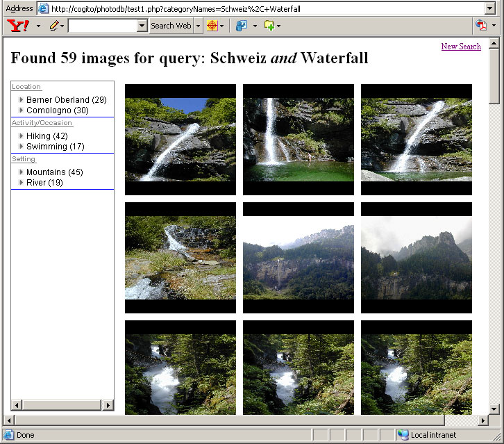Expand the Hiking (42) category

tap(22, 135)
